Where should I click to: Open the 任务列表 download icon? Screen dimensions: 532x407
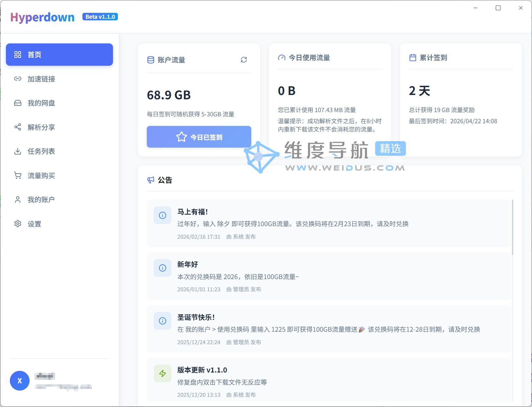pos(18,151)
